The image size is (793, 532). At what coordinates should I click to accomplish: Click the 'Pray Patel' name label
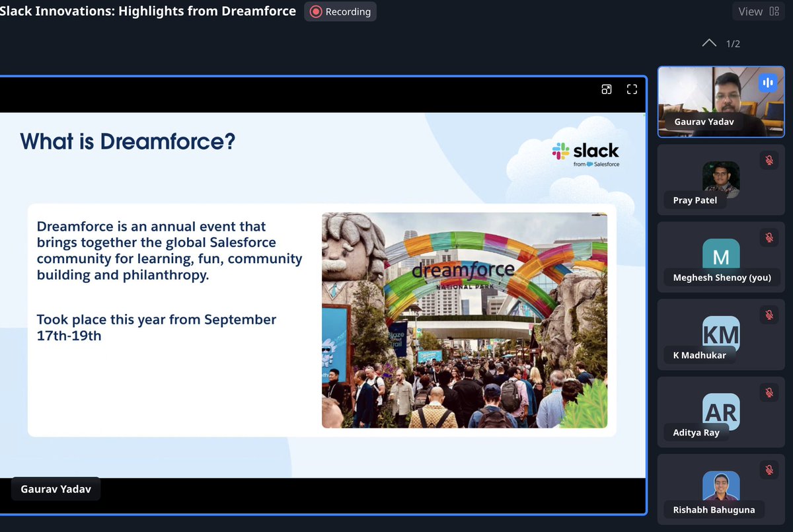click(x=695, y=200)
